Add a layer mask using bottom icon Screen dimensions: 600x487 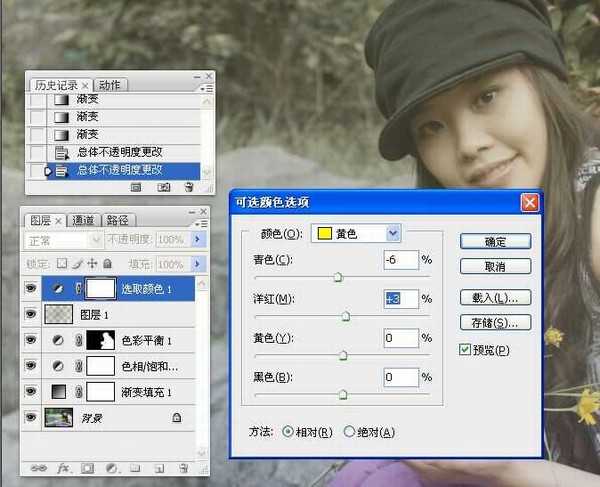(x=87, y=468)
